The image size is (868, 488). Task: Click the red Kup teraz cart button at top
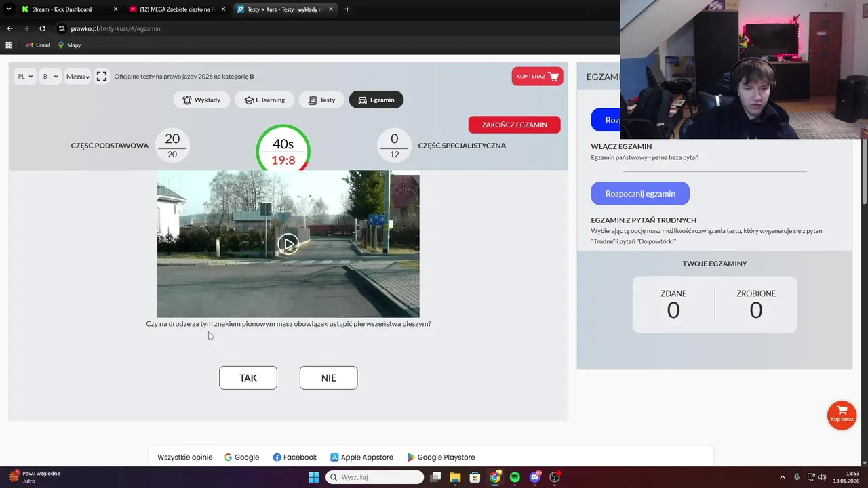(x=537, y=77)
